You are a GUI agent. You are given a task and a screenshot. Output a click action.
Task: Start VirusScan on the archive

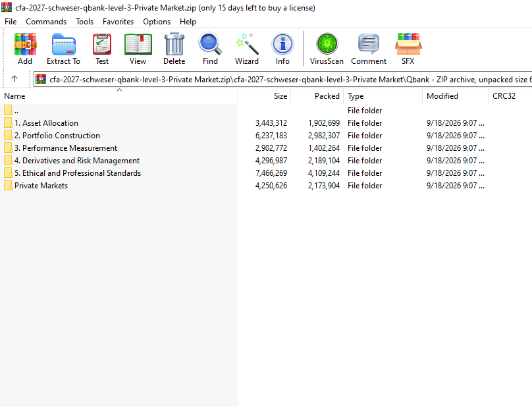point(327,49)
